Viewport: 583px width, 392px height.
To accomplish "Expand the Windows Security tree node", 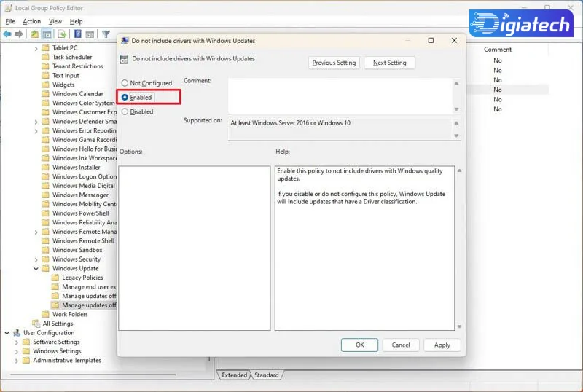I will tap(36, 259).
